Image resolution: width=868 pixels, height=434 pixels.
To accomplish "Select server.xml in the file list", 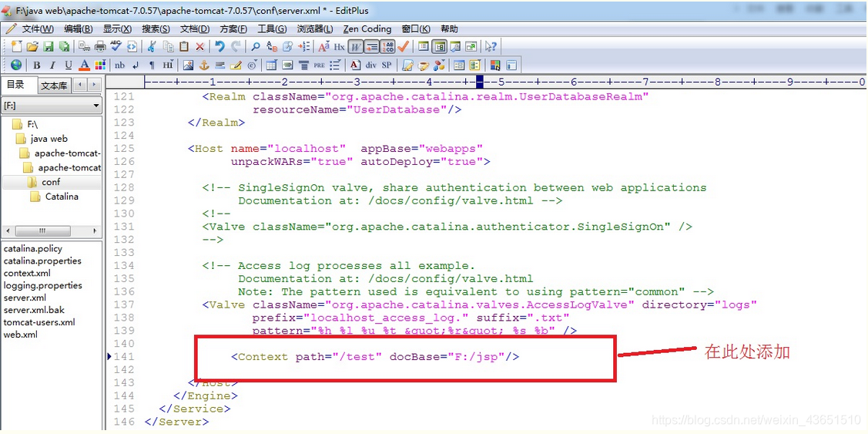I will pyautogui.click(x=24, y=298).
